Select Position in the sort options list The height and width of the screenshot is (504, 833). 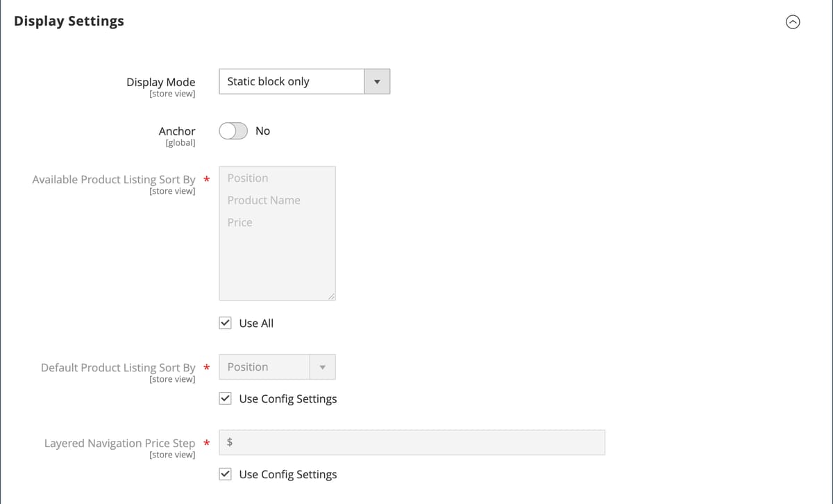coord(247,178)
